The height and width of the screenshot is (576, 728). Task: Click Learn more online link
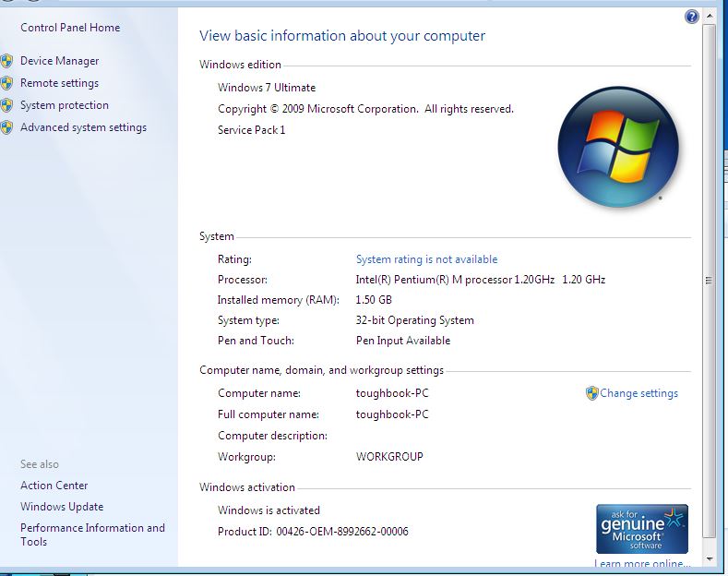tap(642, 563)
